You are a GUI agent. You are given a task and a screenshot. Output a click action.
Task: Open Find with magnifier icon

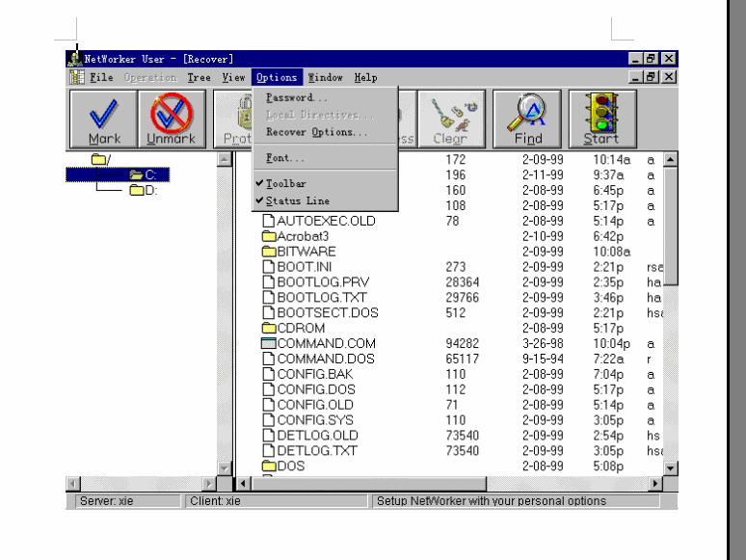521,120
